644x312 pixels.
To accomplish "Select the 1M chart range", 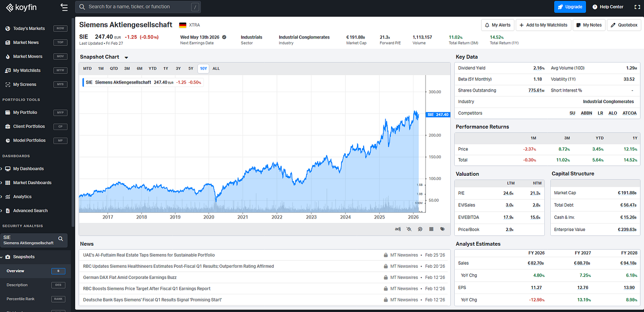I will (101, 69).
